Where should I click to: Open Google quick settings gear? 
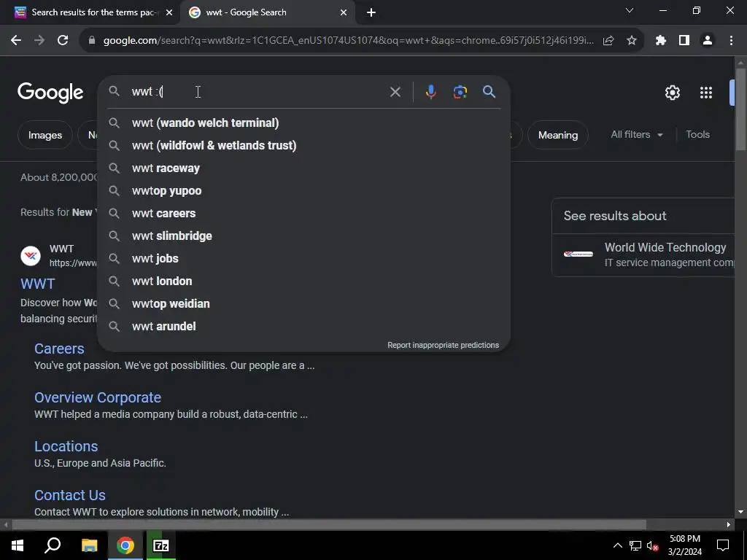(672, 93)
